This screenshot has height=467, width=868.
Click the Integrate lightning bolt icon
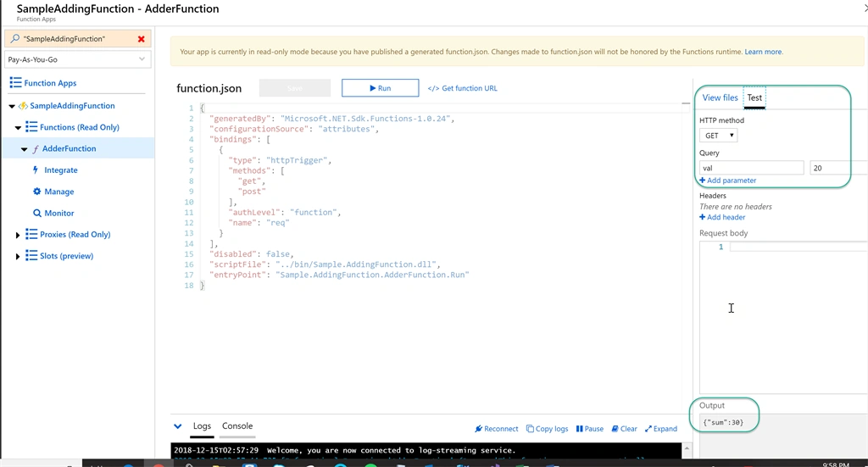pyautogui.click(x=36, y=170)
